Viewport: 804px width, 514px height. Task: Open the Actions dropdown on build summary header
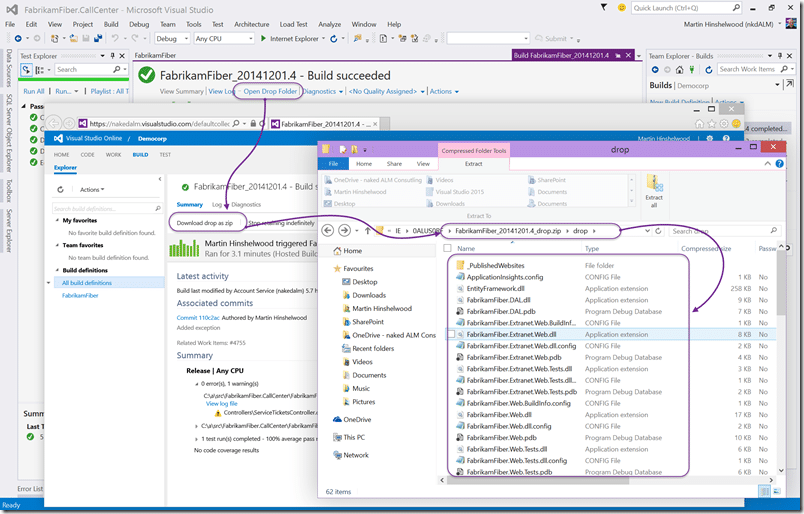[x=444, y=91]
